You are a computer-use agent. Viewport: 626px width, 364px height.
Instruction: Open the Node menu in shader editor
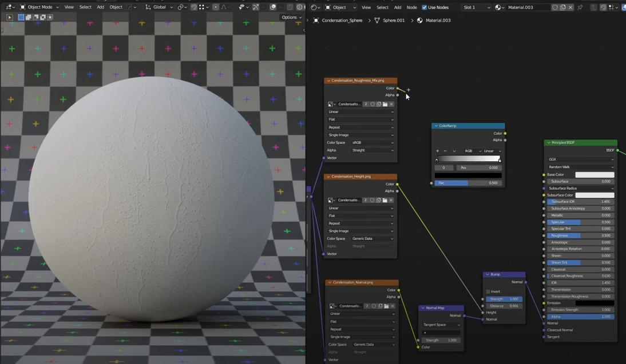[411, 7]
